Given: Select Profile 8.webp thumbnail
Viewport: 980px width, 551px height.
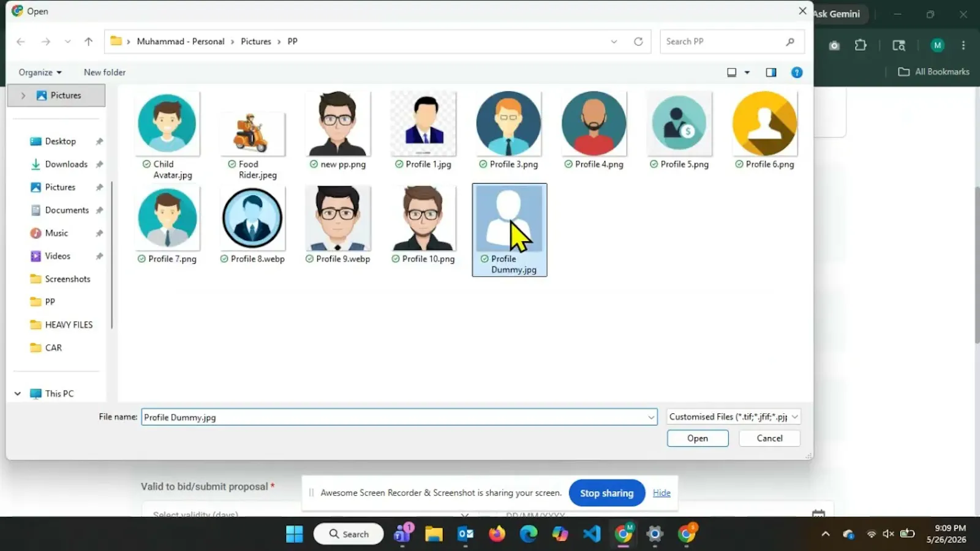Looking at the screenshot, I should (252, 219).
